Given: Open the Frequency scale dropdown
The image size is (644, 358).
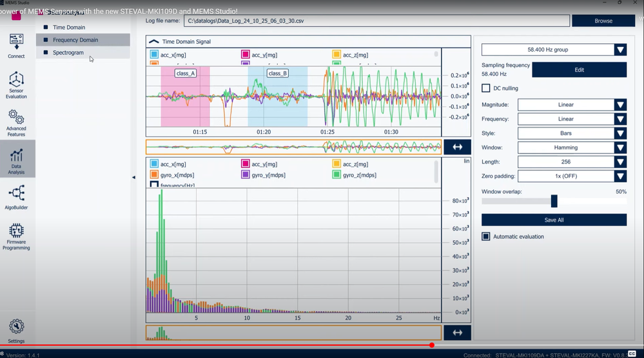Looking at the screenshot, I should pos(572,119).
